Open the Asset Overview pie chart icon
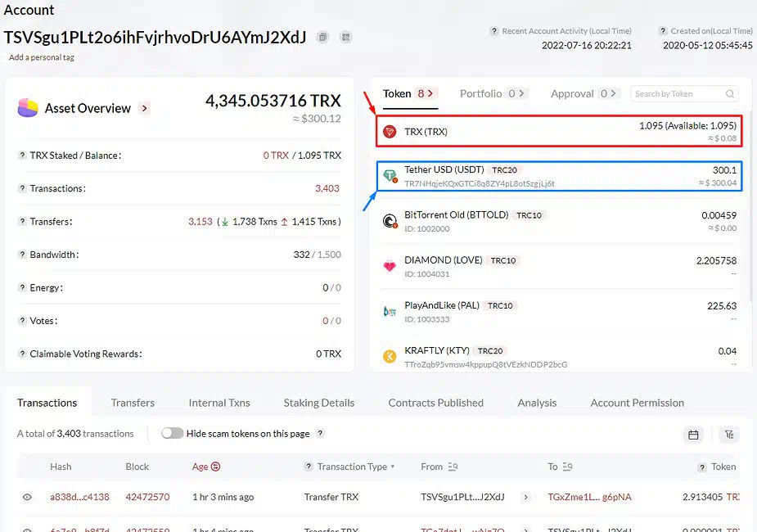 (28, 108)
